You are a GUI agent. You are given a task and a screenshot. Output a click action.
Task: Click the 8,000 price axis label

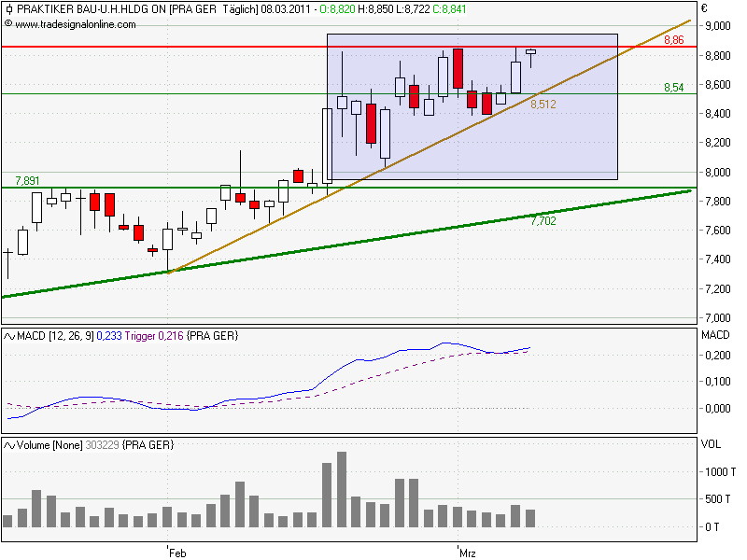point(717,172)
